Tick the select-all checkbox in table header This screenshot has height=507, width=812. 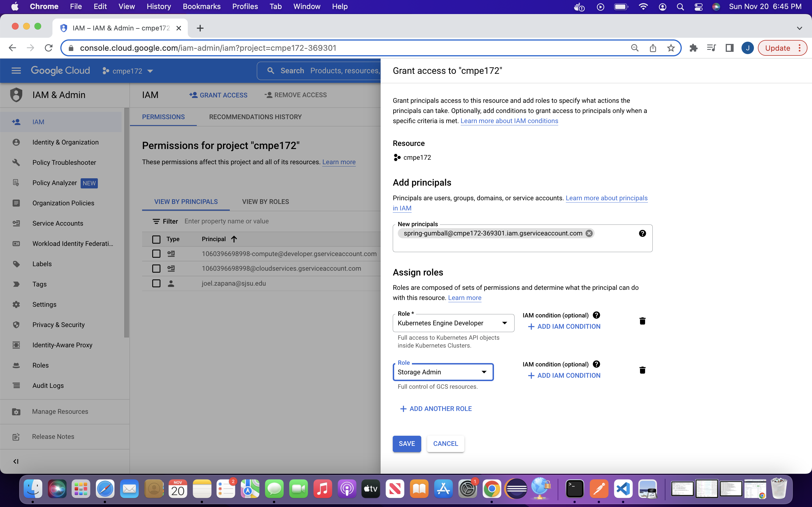tap(156, 239)
